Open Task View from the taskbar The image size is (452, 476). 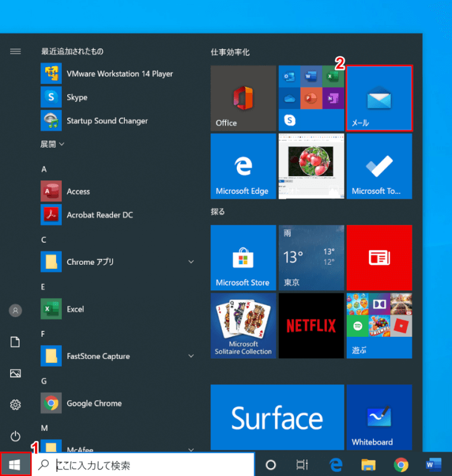tap(302, 465)
